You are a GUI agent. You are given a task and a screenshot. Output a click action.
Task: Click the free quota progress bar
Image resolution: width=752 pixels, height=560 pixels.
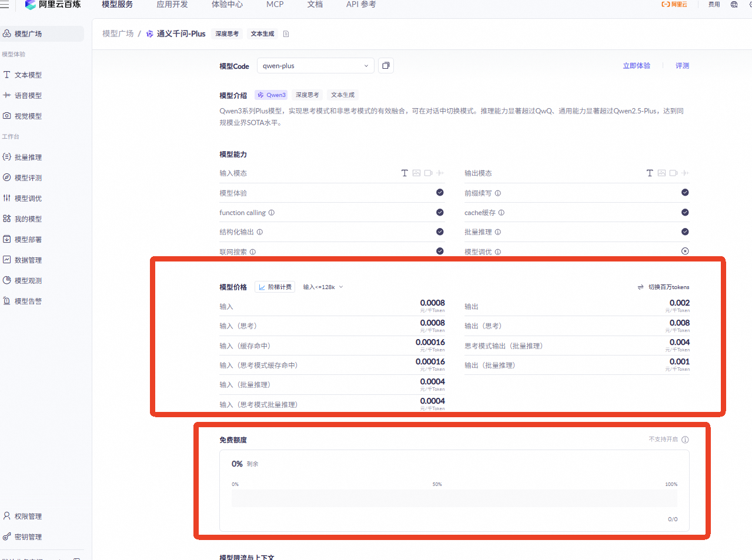click(454, 498)
